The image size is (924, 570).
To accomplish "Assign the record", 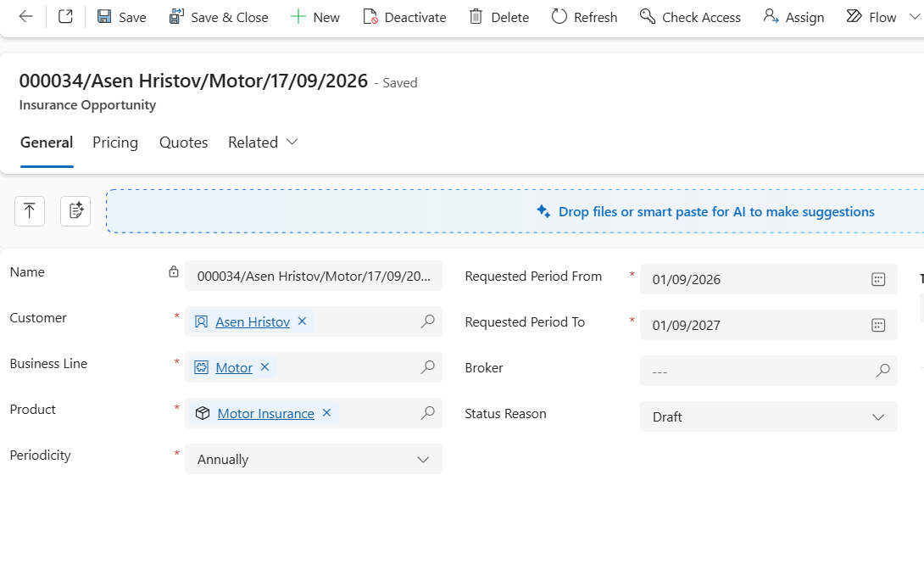I will tap(793, 17).
